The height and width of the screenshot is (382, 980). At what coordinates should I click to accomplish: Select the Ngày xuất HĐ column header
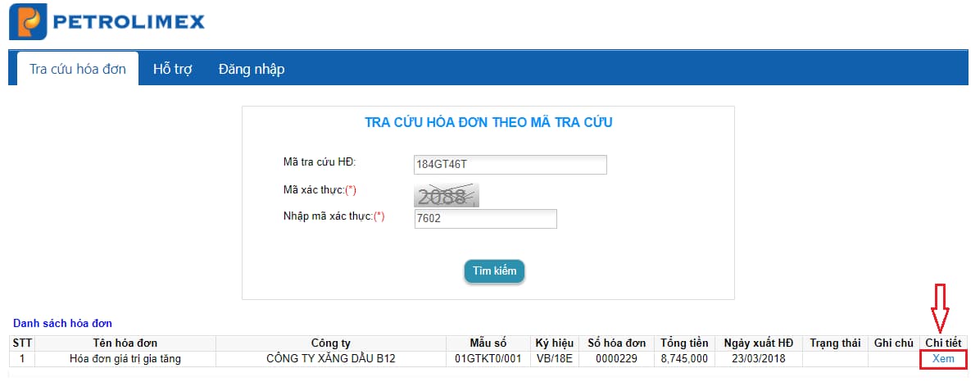pos(758,343)
